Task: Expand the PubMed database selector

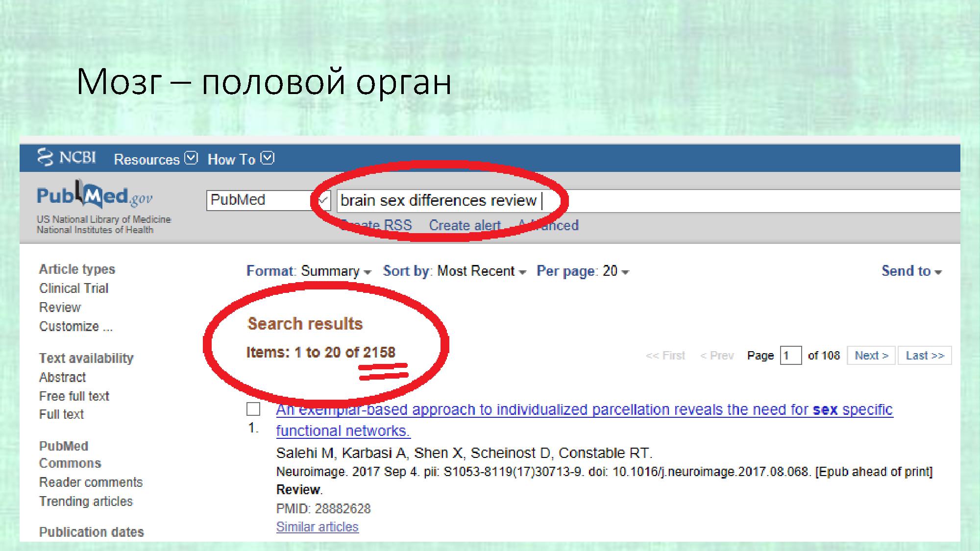Action: (268, 200)
